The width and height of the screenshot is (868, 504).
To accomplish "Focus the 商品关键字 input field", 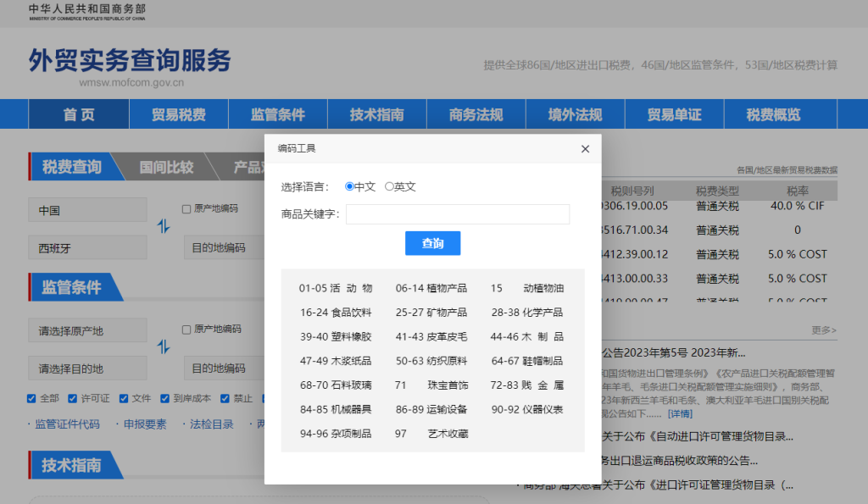I will pyautogui.click(x=458, y=214).
